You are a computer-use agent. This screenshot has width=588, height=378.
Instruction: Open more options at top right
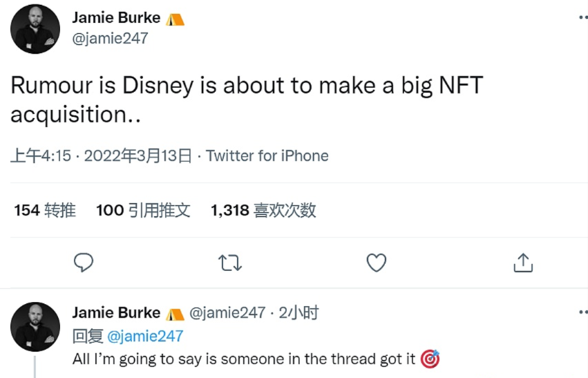[582, 19]
